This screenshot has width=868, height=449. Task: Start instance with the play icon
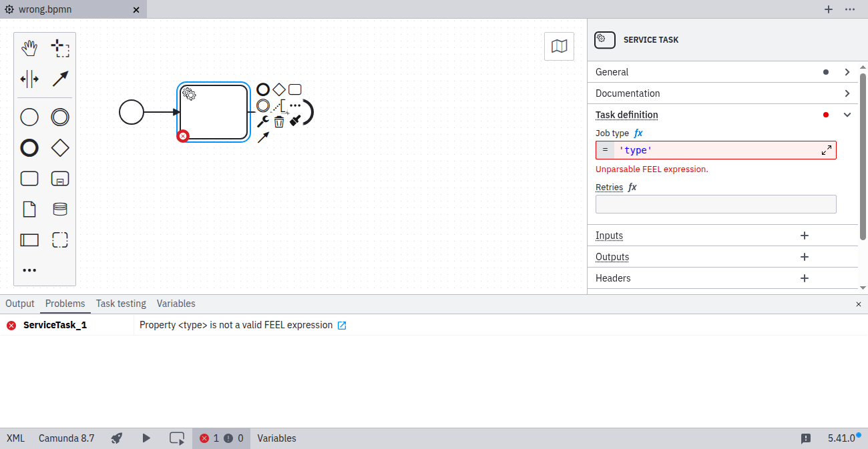pyautogui.click(x=146, y=438)
